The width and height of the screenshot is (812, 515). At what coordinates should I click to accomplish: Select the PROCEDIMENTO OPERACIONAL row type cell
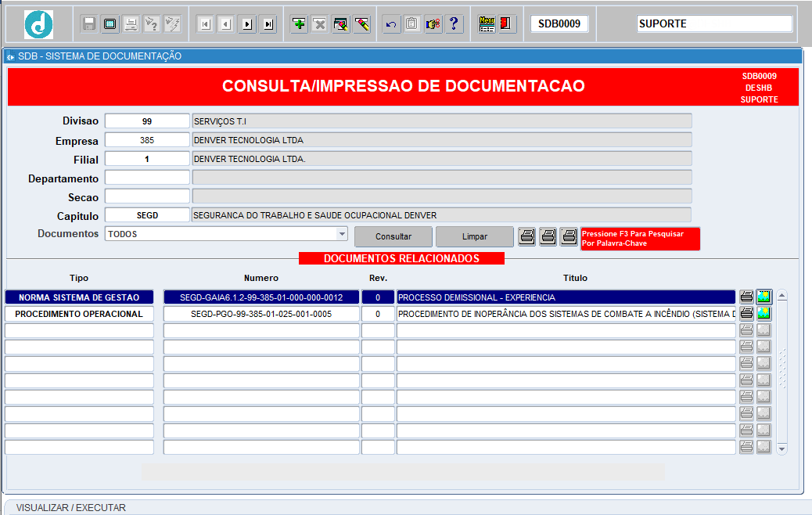79,314
